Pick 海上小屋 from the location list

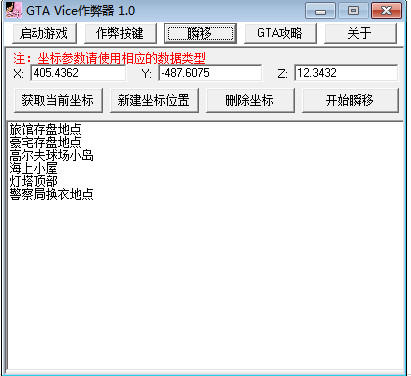click(33, 168)
